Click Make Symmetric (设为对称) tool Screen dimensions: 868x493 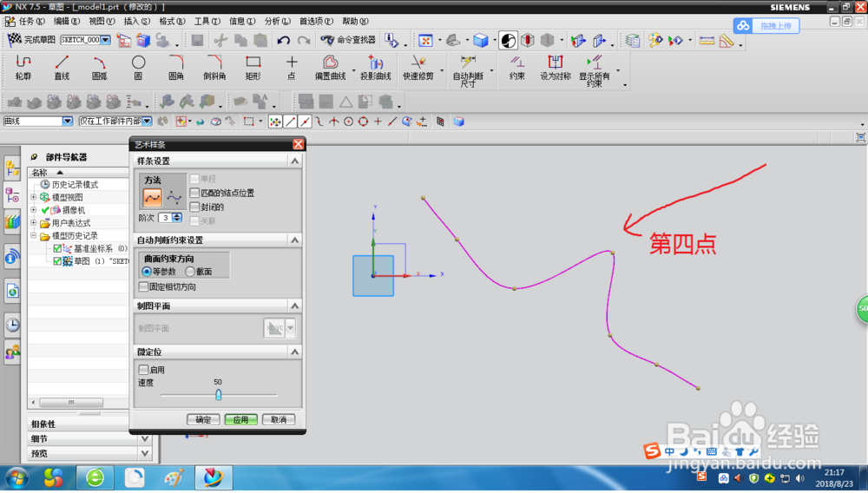[556, 68]
